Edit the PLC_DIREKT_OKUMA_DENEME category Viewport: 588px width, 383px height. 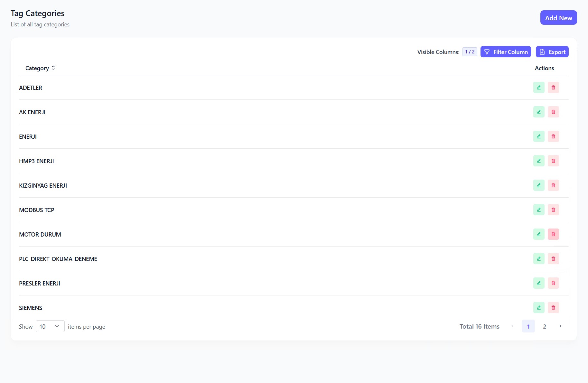538,259
